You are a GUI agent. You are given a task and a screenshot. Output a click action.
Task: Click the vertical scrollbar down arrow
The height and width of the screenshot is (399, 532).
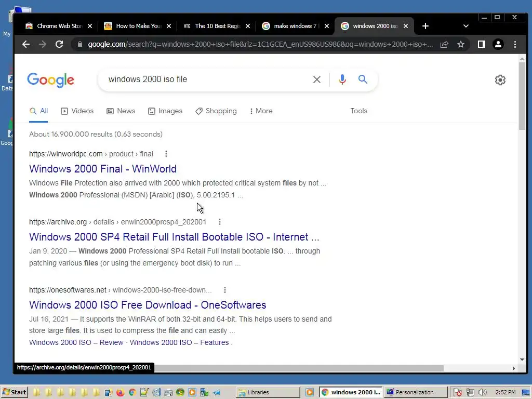tap(522, 360)
